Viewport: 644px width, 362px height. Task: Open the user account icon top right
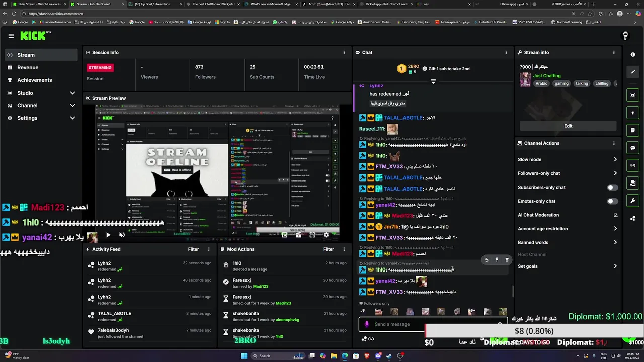tap(625, 36)
